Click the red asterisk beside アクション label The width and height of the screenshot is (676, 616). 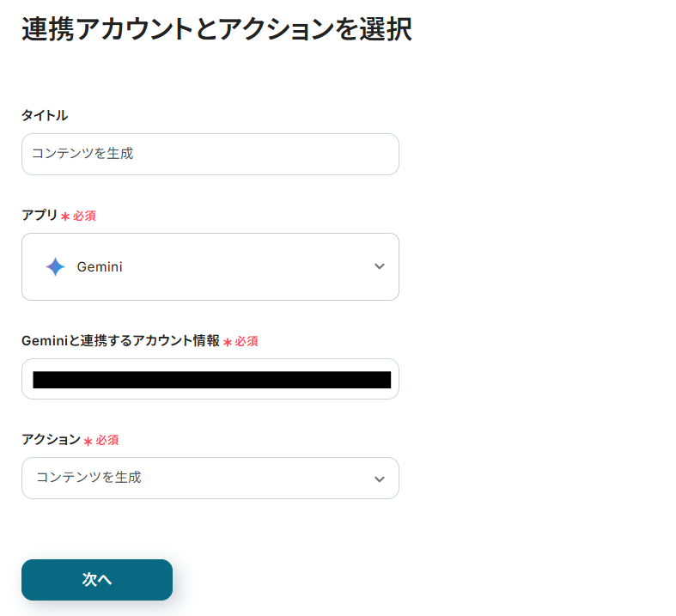tap(88, 441)
